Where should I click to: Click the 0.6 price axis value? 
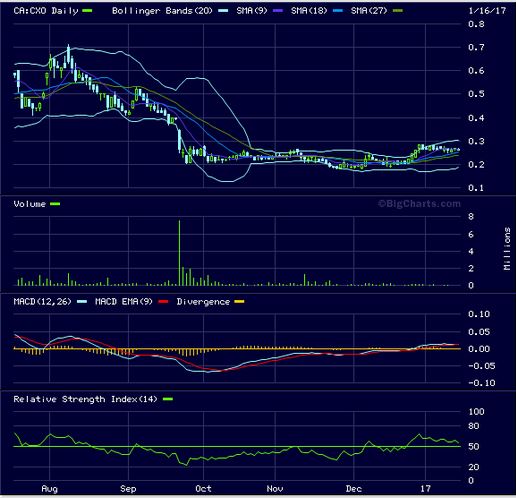coord(476,71)
